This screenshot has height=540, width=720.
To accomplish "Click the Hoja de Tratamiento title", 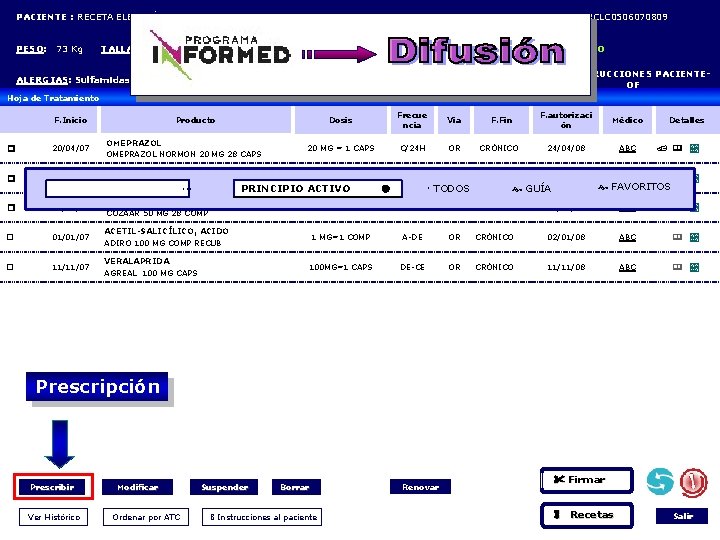I will click(x=53, y=98).
